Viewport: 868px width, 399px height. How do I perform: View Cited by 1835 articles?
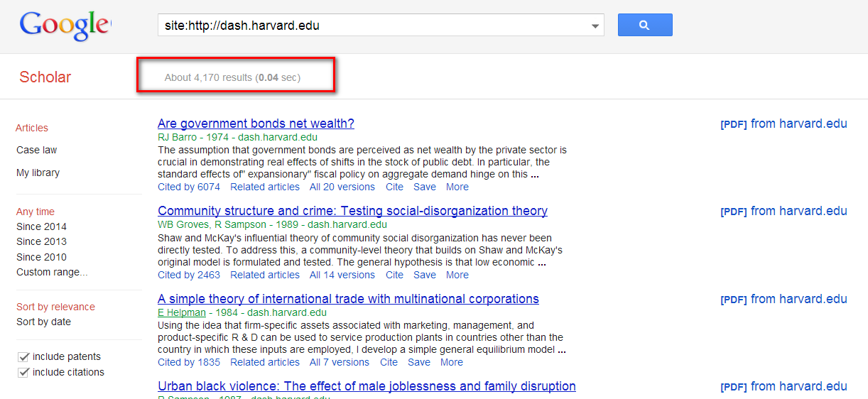pos(189,362)
